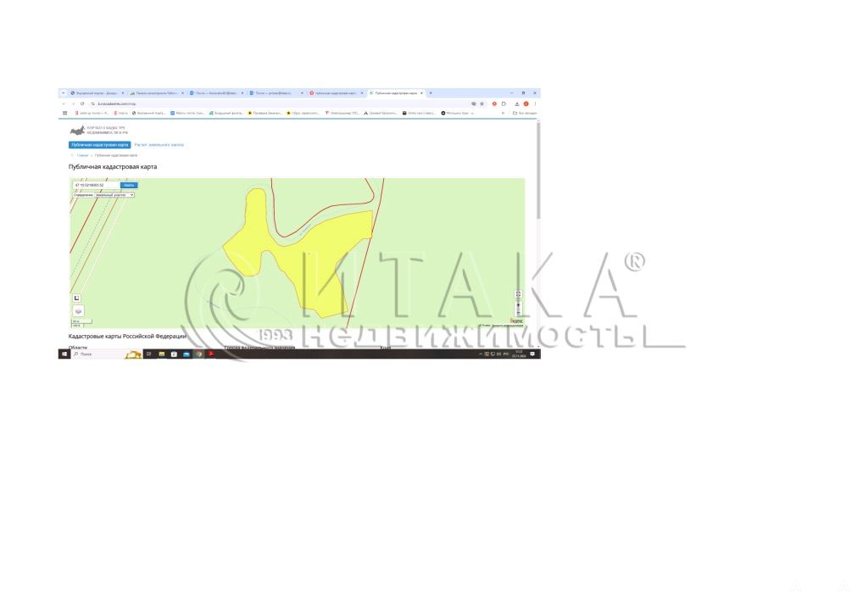Switch to the fourth Почта tab
This screenshot has width=868, height=614.
click(x=277, y=93)
